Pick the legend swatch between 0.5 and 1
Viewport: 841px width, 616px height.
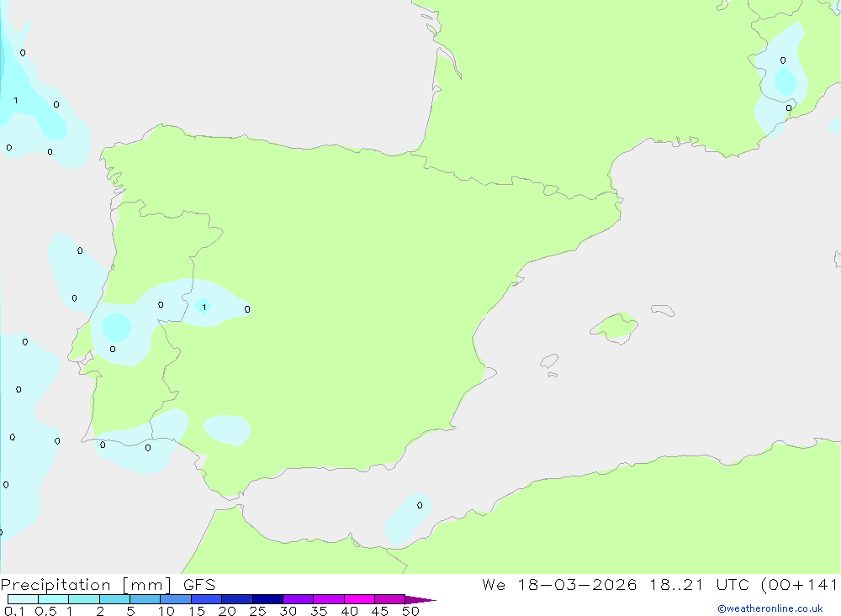(x=54, y=599)
